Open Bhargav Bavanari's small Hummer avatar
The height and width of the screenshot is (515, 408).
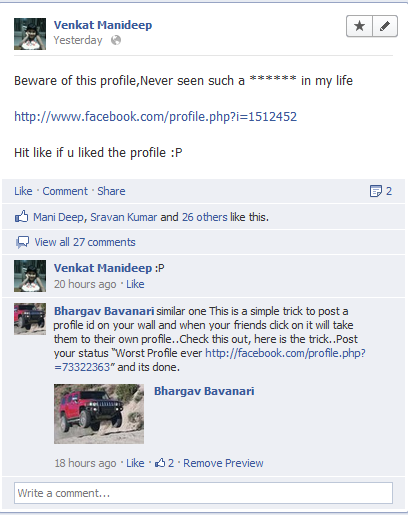(x=30, y=319)
